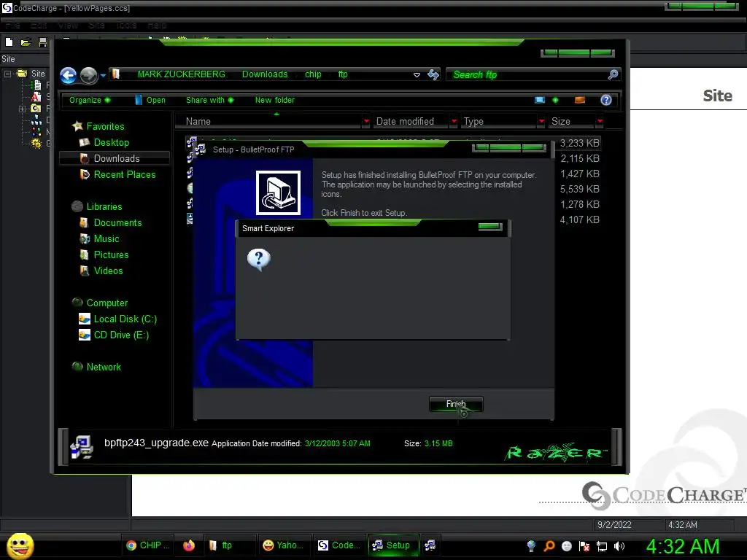Open the recent locations dropdown beside Forward button
This screenshot has height=560, width=747.
click(x=103, y=75)
